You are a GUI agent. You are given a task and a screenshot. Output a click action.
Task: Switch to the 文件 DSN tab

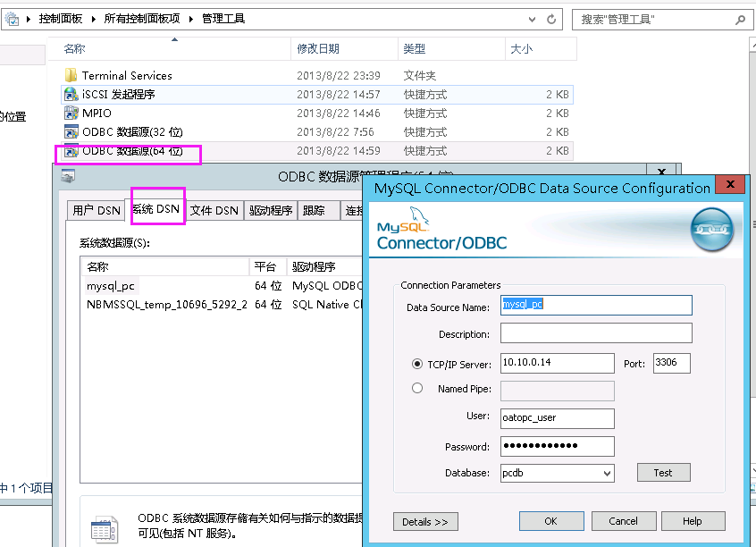[x=214, y=210]
